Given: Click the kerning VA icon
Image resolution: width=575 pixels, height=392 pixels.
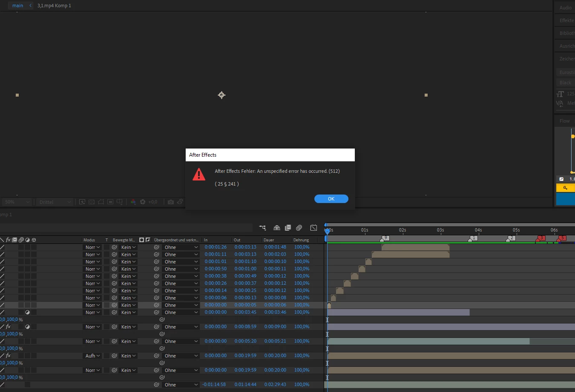Looking at the screenshot, I should [x=560, y=103].
